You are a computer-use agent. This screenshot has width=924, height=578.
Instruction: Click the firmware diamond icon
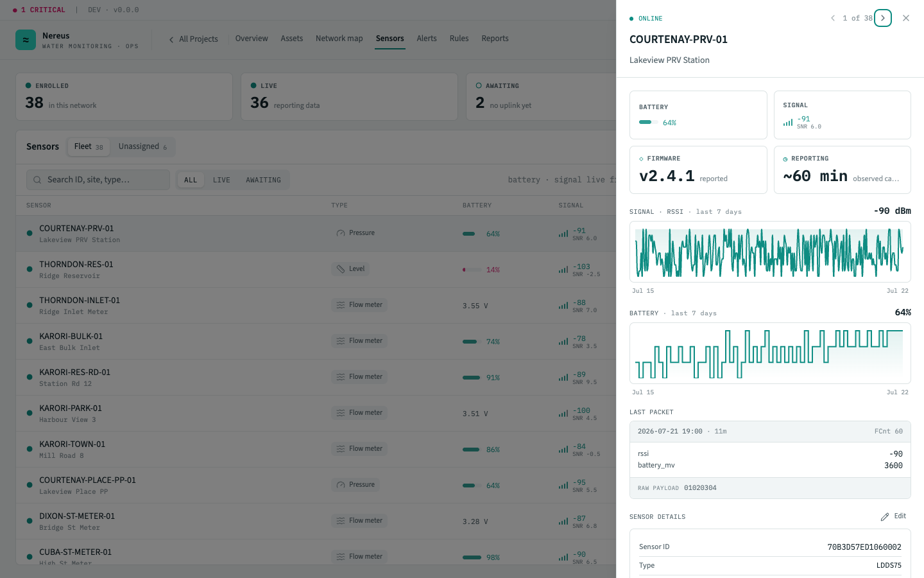[x=641, y=159]
